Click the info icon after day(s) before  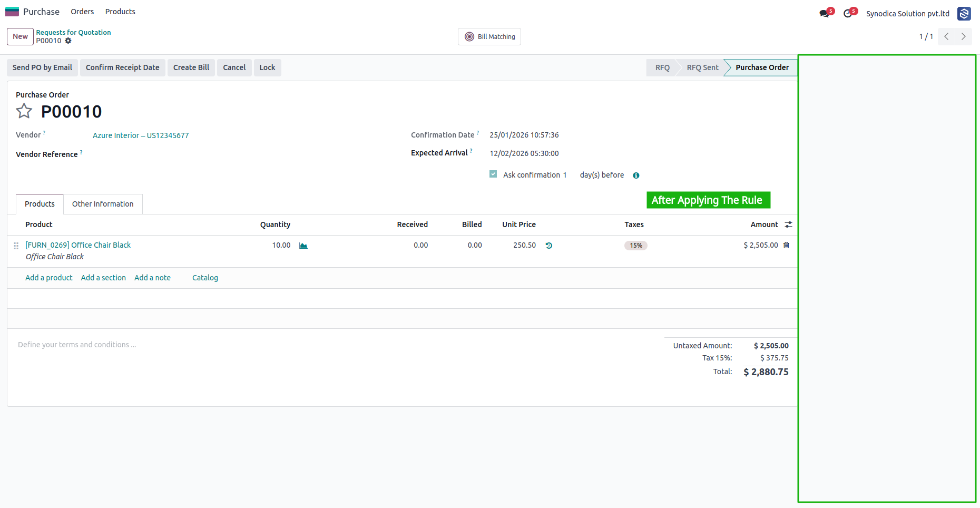click(636, 175)
